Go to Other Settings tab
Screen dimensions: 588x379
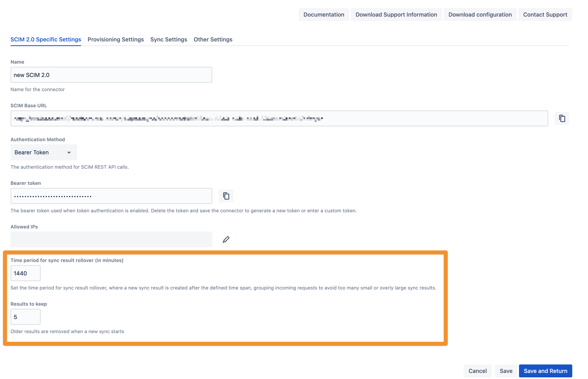[x=213, y=39]
